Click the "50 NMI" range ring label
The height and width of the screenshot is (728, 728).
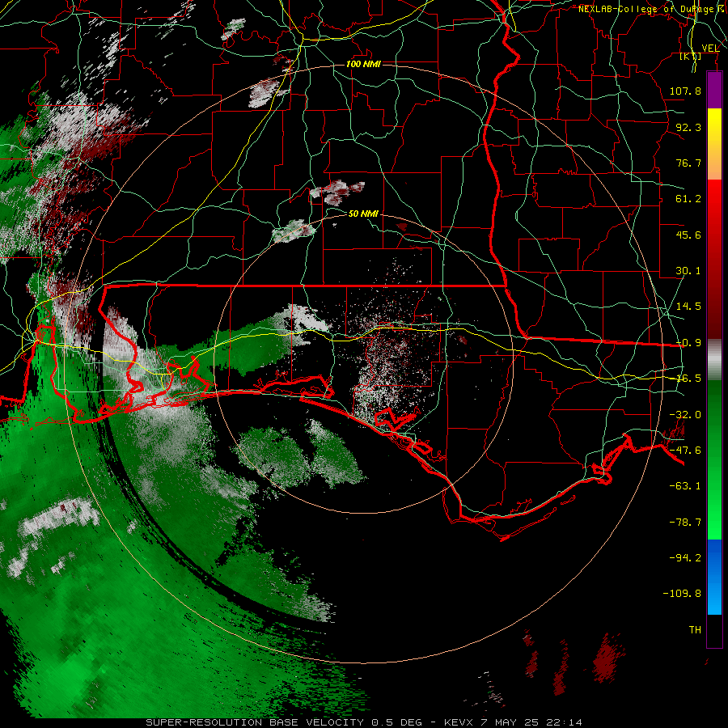point(363,214)
